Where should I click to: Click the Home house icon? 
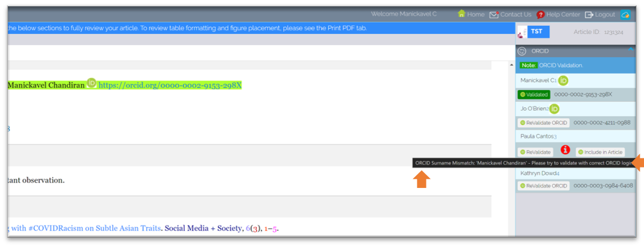pyautogui.click(x=461, y=14)
